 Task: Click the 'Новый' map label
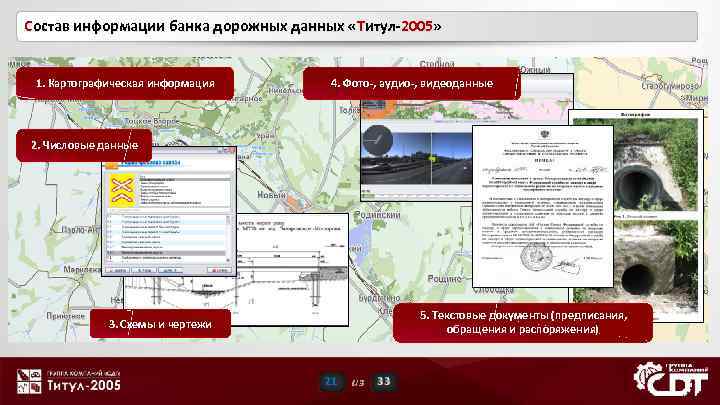pyautogui.click(x=271, y=195)
